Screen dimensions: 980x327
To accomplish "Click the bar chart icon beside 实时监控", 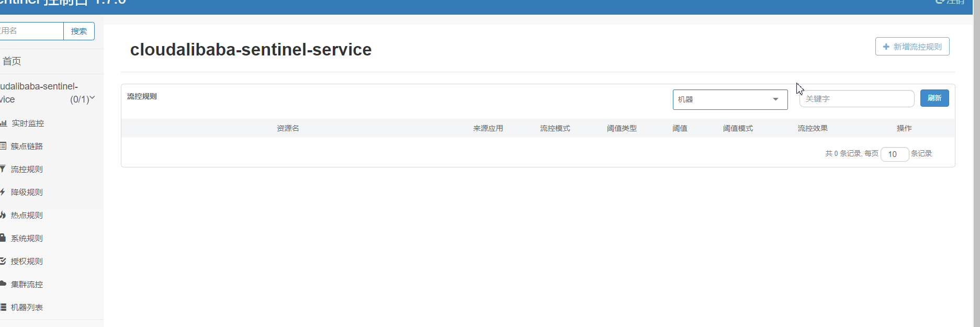I will (x=3, y=123).
